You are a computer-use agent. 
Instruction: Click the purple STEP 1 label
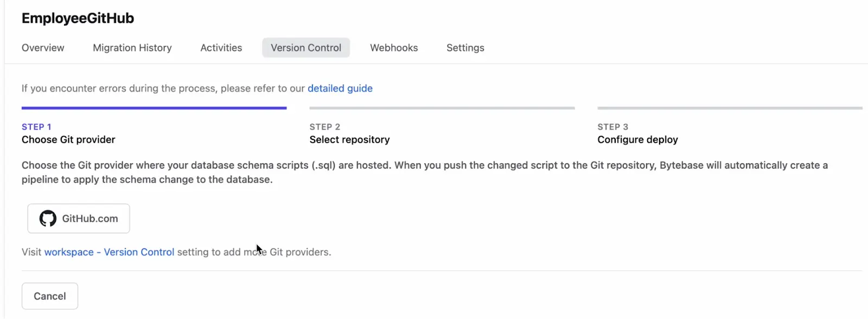[x=36, y=127]
